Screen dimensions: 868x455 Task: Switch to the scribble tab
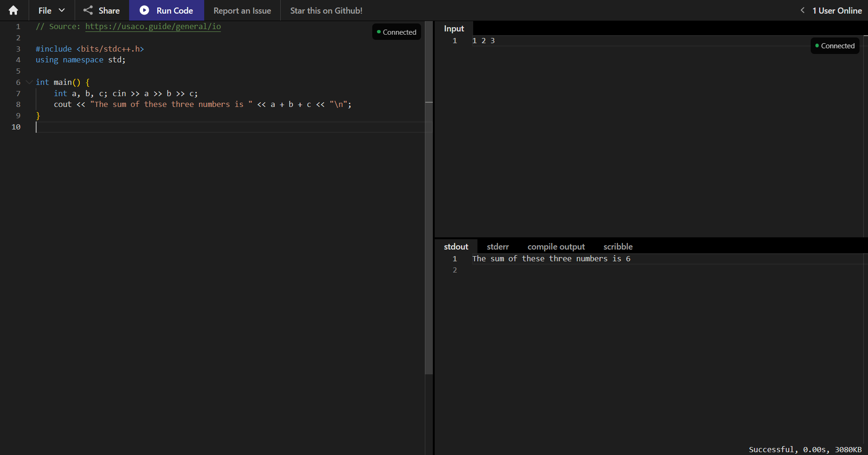tap(618, 246)
